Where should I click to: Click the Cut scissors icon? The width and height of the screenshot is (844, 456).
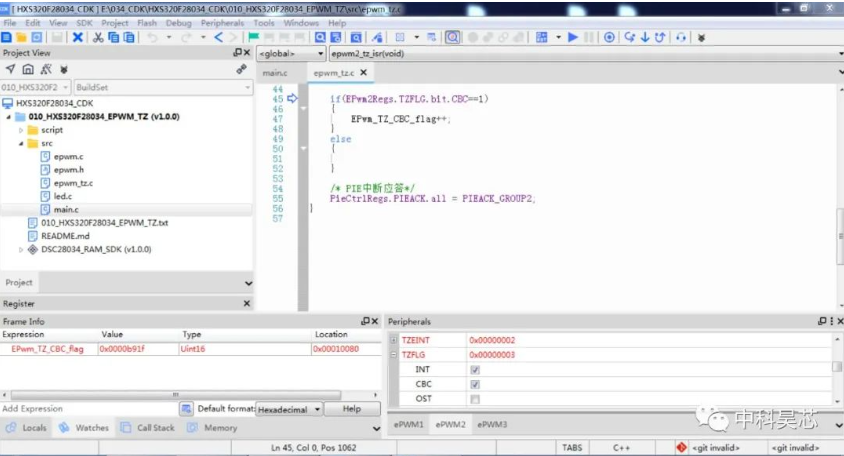98,37
